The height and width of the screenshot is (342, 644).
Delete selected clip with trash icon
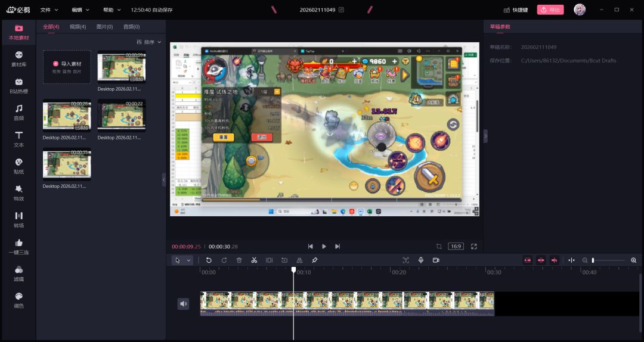(x=239, y=260)
